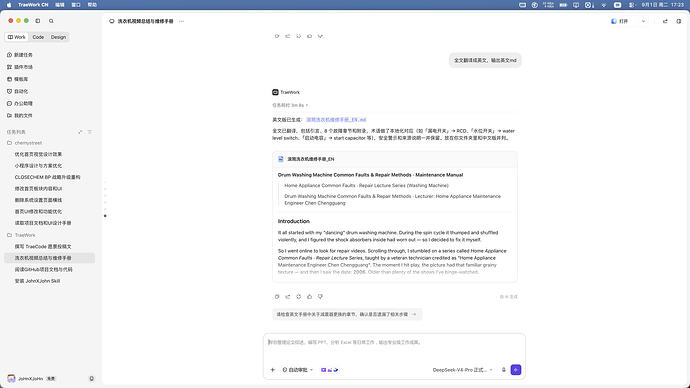690x388 pixels.
Task: Click the colored plugin icons in input bar
Action: pyautogui.click(x=330, y=370)
